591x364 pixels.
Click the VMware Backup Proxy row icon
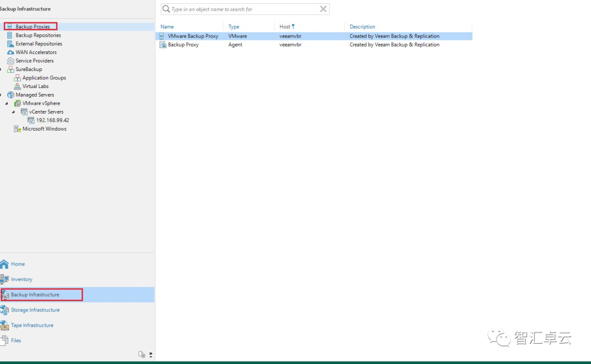(x=161, y=36)
